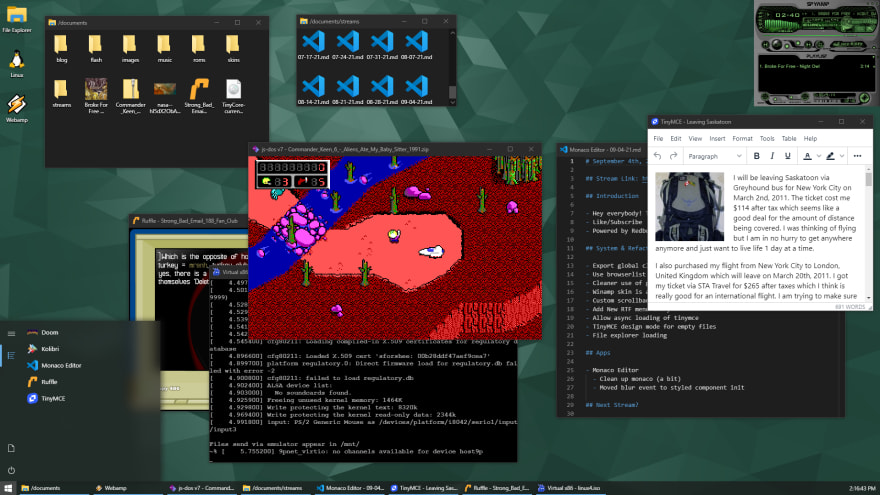The height and width of the screenshot is (495, 880).
Task: Open 07-17-21.md in streams window
Action: coord(314,45)
